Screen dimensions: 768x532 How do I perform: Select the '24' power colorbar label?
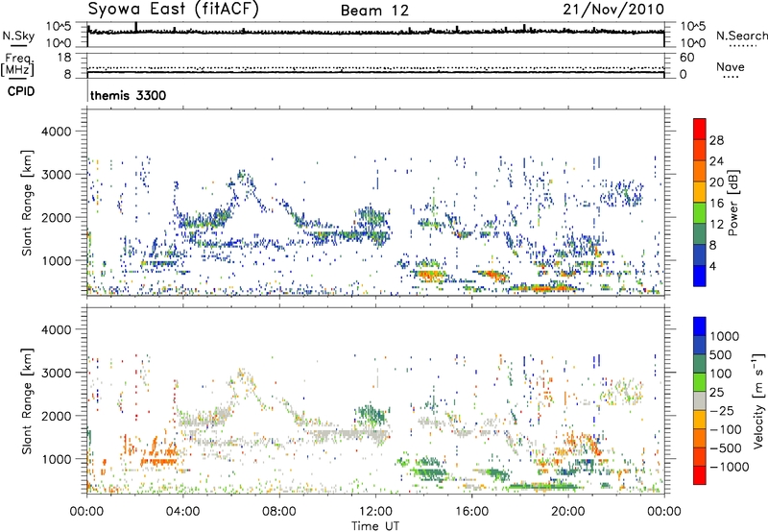[716, 161]
